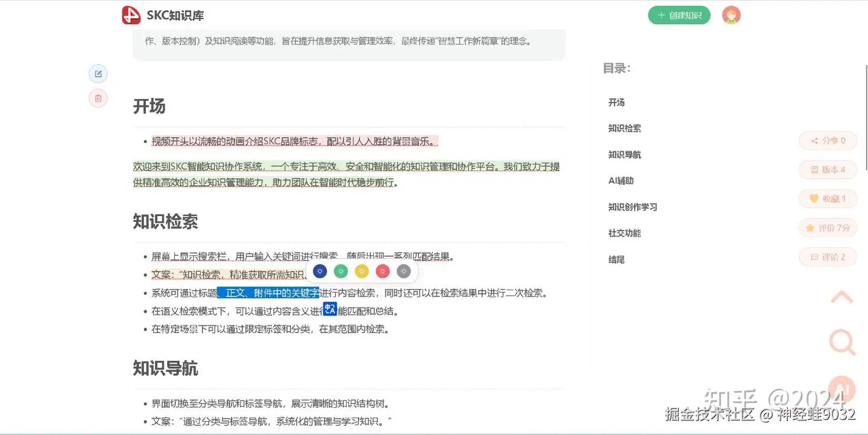This screenshot has height=435, width=868.
Task: Pick the dark blue highlight color
Action: (x=320, y=271)
